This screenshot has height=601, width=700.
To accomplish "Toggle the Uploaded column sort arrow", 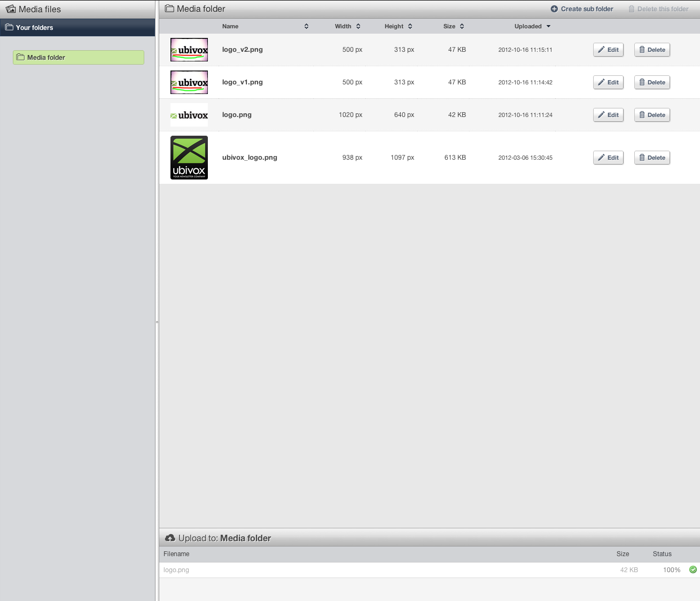I will pyautogui.click(x=548, y=26).
